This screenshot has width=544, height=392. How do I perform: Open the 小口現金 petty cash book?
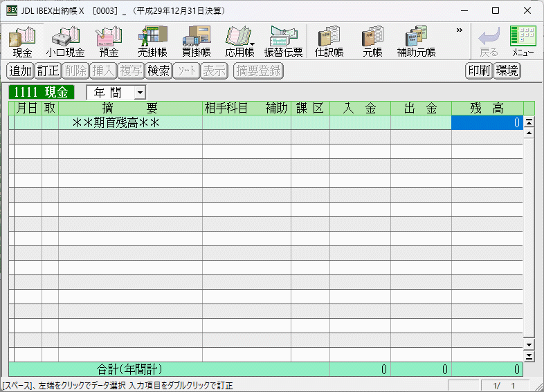pyautogui.click(x=66, y=41)
